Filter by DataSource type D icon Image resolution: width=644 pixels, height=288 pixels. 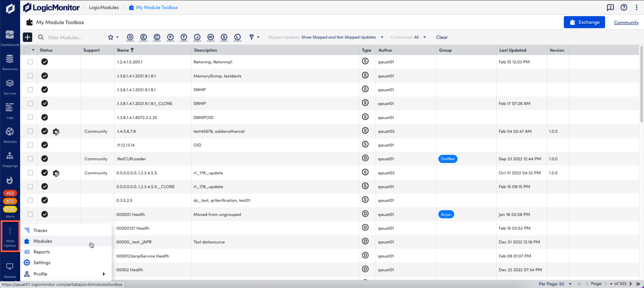click(x=130, y=37)
